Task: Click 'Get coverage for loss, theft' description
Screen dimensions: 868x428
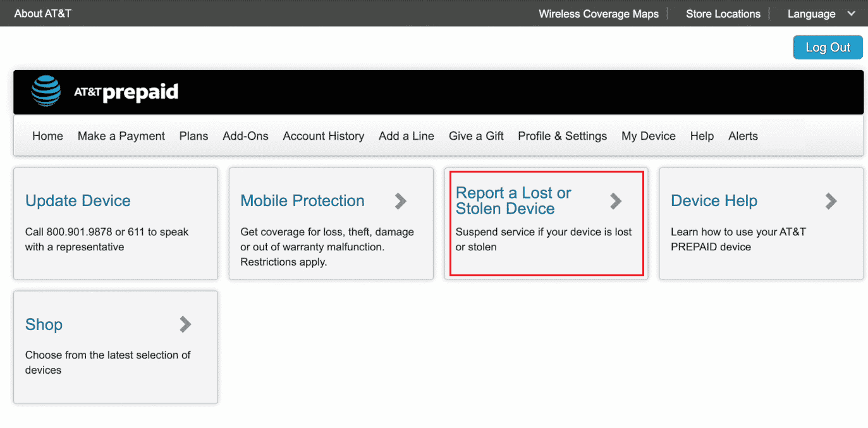Action: click(x=327, y=247)
